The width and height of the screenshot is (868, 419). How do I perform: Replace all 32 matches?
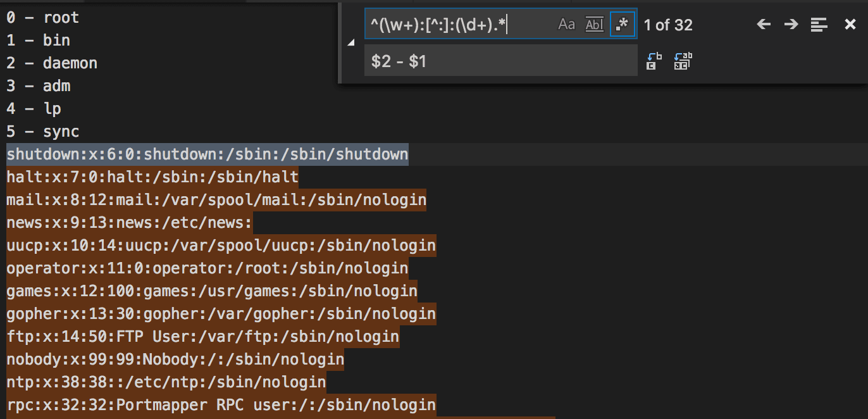point(683,61)
